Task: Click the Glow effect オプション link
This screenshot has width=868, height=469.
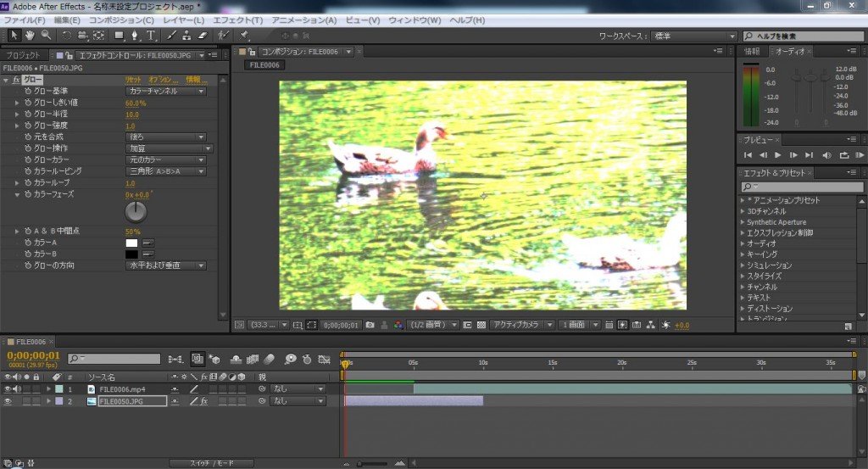Action: (164, 80)
